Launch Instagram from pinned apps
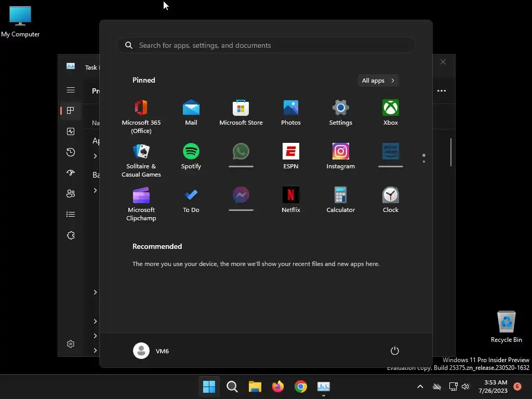This screenshot has width=532, height=399. (x=341, y=156)
